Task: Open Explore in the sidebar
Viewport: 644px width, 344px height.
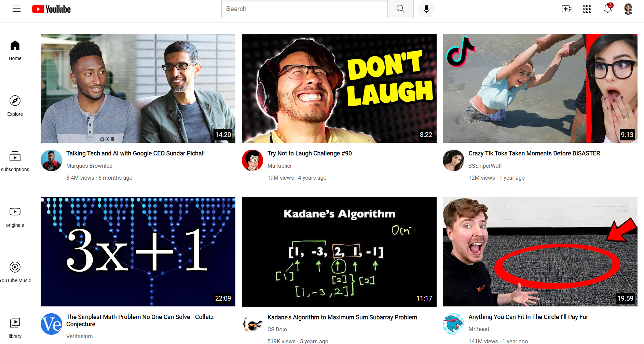Action: [15, 106]
